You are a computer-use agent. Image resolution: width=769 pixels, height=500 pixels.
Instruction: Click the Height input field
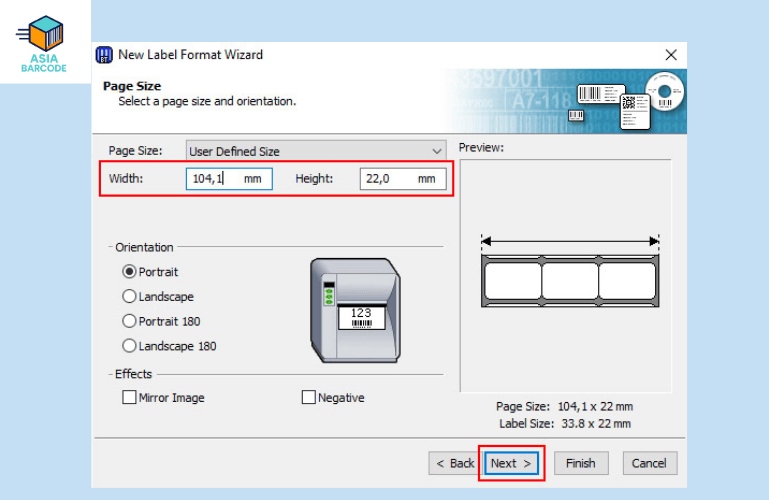pos(387,179)
